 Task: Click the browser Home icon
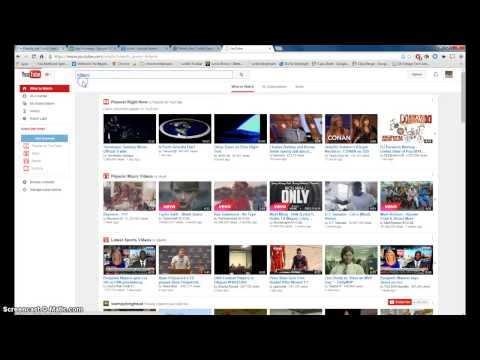tap(42, 57)
